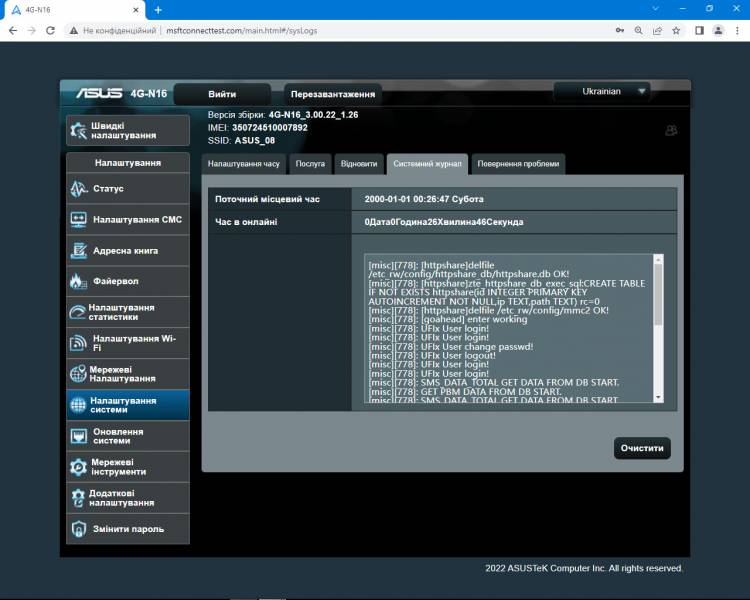Image resolution: width=750 pixels, height=600 pixels.
Task: Open Статус menu item
Action: (128, 189)
